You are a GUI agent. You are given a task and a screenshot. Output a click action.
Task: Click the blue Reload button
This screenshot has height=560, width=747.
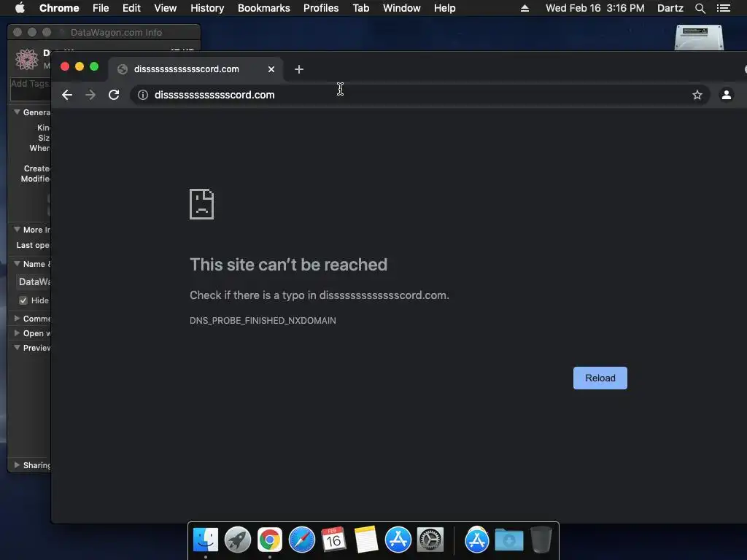pyautogui.click(x=600, y=378)
